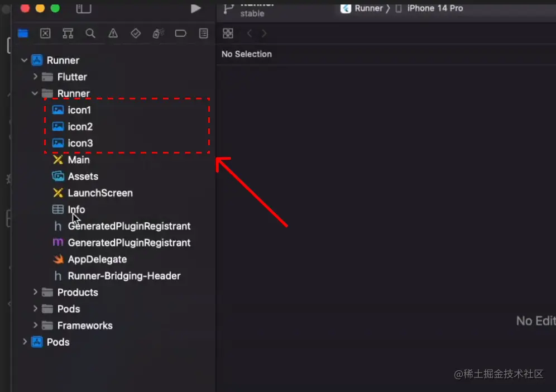Go forward with editor history arrow

[264, 34]
